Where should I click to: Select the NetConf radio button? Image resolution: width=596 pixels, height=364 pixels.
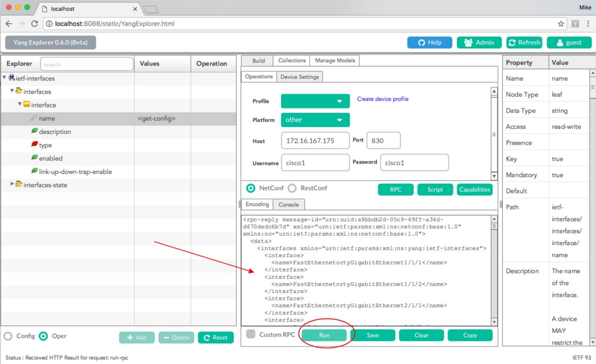pyautogui.click(x=251, y=188)
